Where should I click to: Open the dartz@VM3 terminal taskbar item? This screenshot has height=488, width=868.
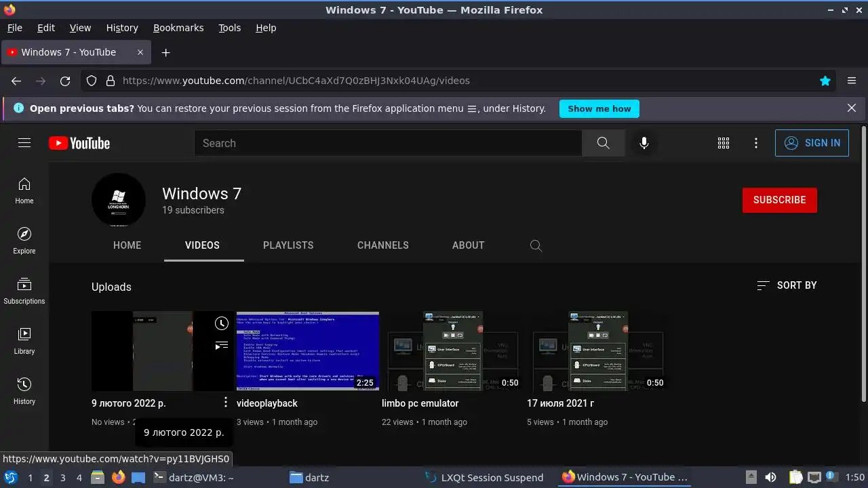(194, 477)
